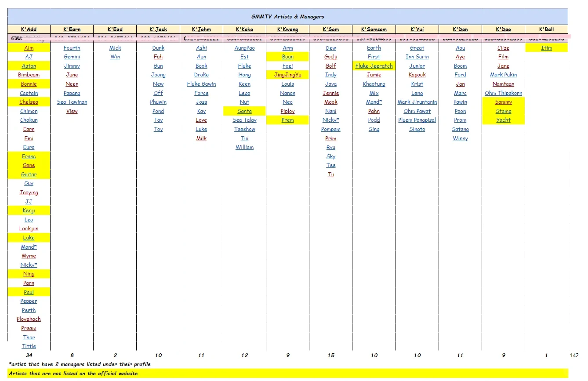The image size is (588, 381).
Task: Open the K'Add manager header link
Action: click(29, 29)
